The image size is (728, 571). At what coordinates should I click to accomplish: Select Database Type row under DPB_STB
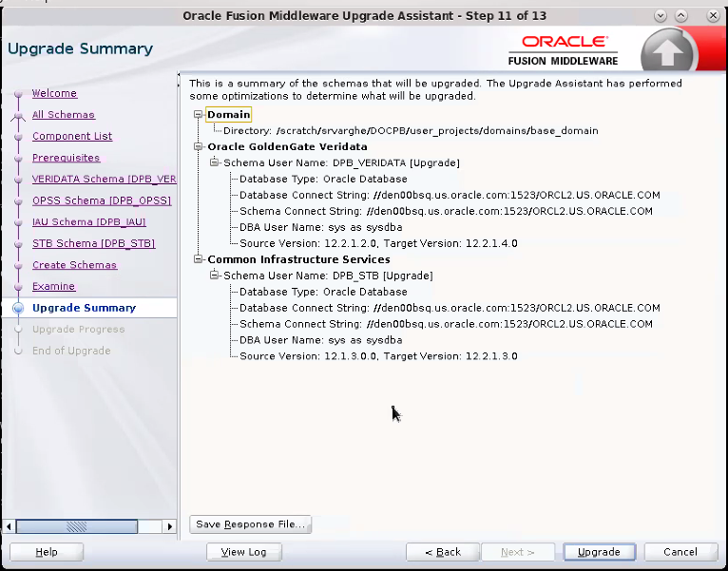click(323, 292)
